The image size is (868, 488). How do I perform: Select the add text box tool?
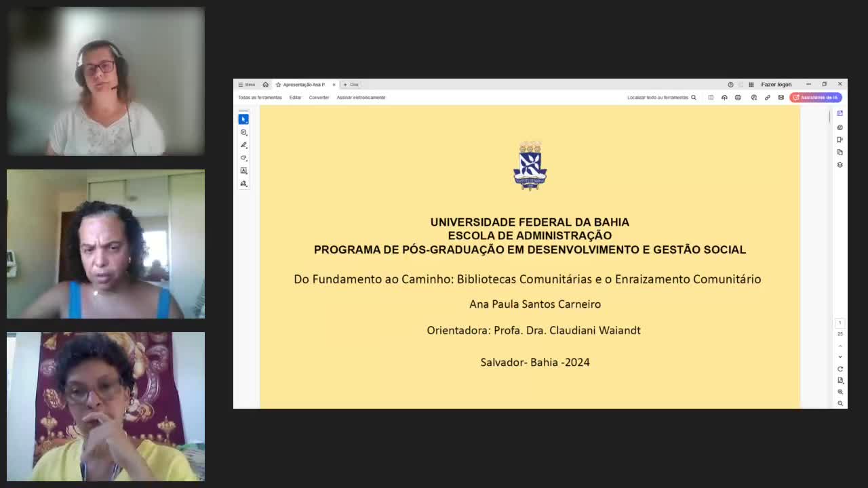tap(243, 171)
